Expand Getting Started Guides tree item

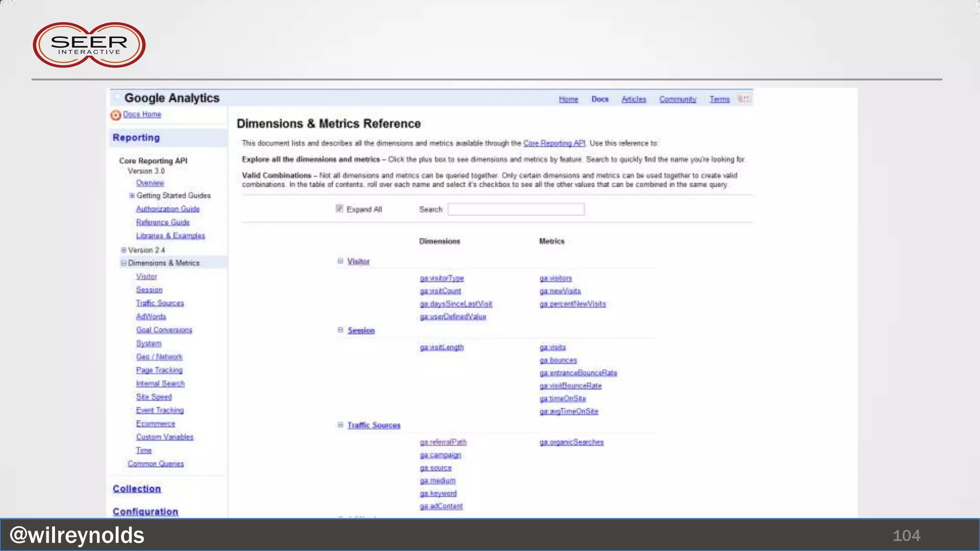point(132,196)
